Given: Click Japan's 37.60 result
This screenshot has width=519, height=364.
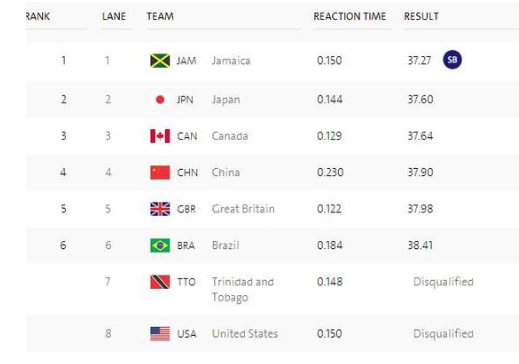Looking at the screenshot, I should click(420, 99).
